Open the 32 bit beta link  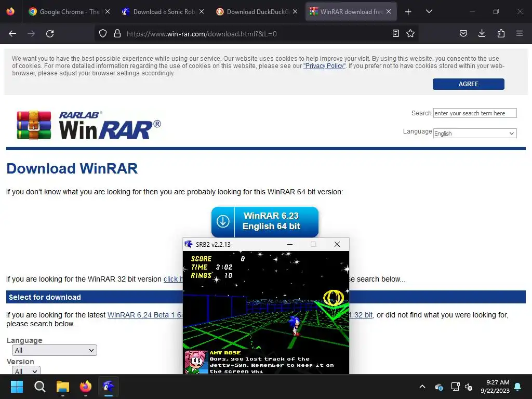(x=361, y=315)
